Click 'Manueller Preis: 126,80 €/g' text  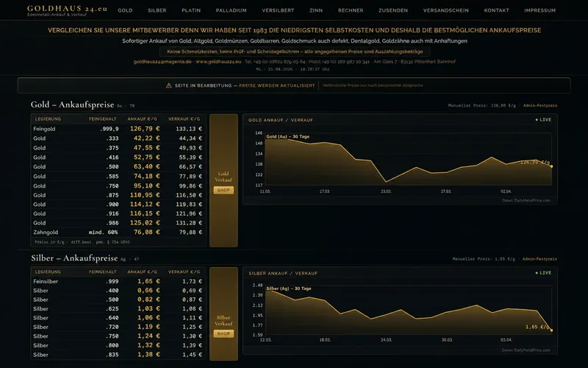(x=482, y=105)
